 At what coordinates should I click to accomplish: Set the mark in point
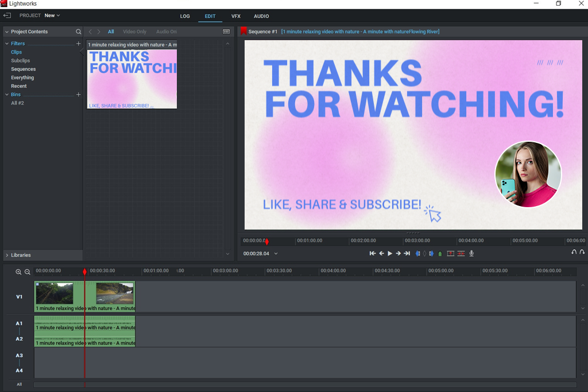[418, 254]
